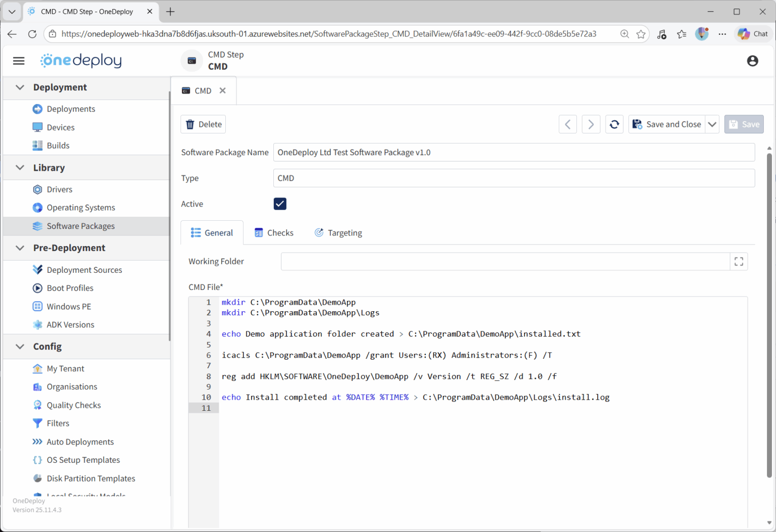Go to next record arrow

tap(591, 124)
